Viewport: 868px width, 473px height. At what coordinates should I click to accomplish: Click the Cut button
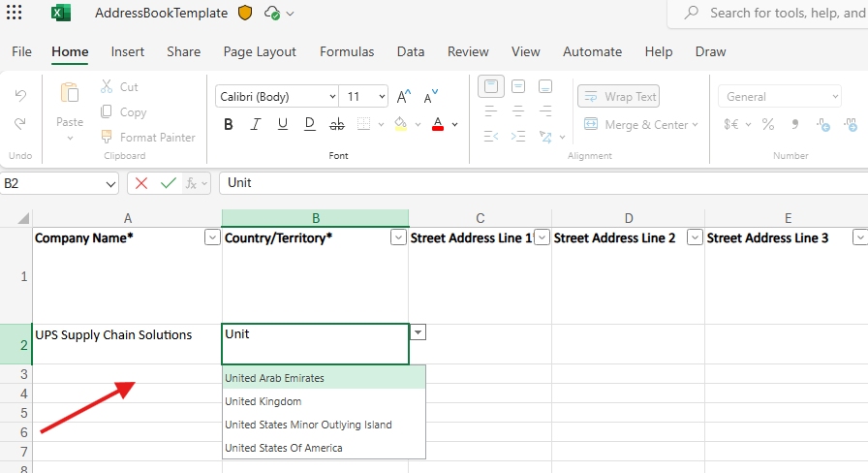(x=119, y=86)
